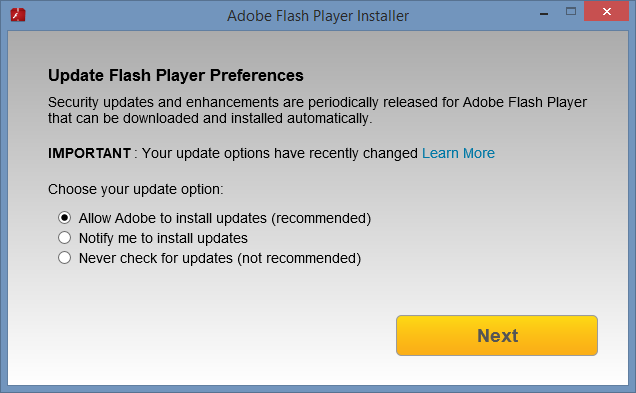This screenshot has width=636, height=393.
Task: Click the 'Update Flash Player Preferences' heading
Action: [x=176, y=75]
